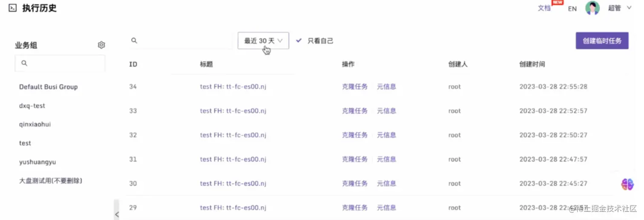Click the user avatar in header
Image resolution: width=644 pixels, height=220 pixels.
(x=592, y=8)
